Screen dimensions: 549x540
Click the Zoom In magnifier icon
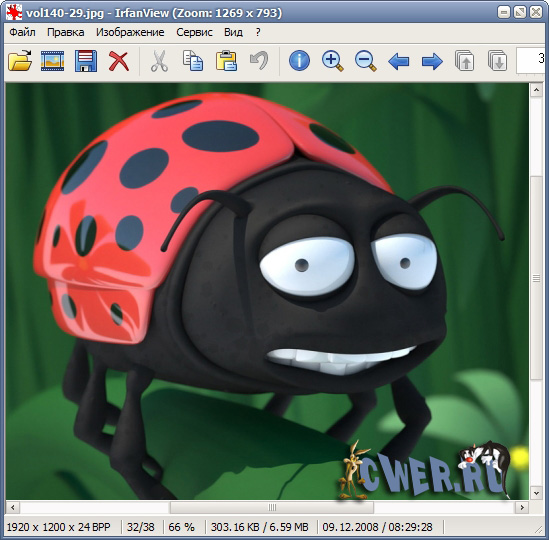332,61
